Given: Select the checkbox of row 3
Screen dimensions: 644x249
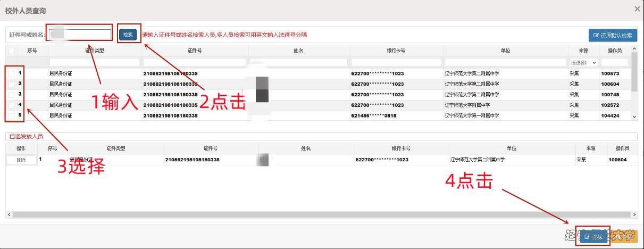Looking at the screenshot, I should [11, 95].
